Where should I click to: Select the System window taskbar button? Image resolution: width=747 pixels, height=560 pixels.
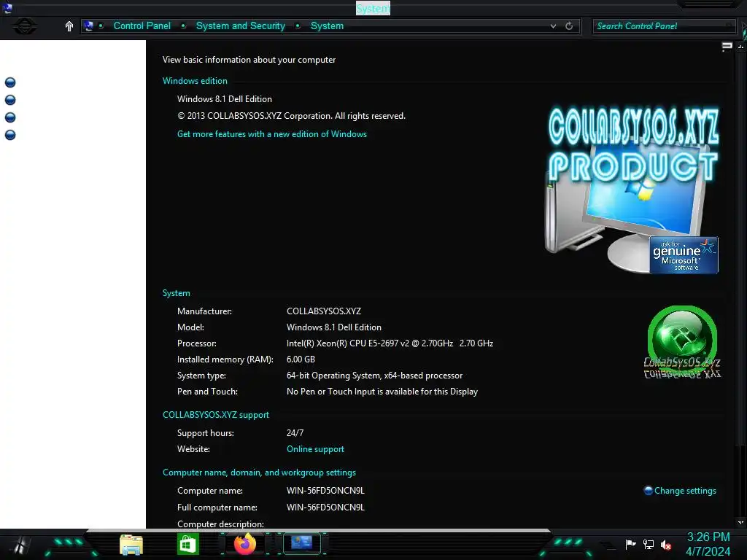pyautogui.click(x=302, y=544)
